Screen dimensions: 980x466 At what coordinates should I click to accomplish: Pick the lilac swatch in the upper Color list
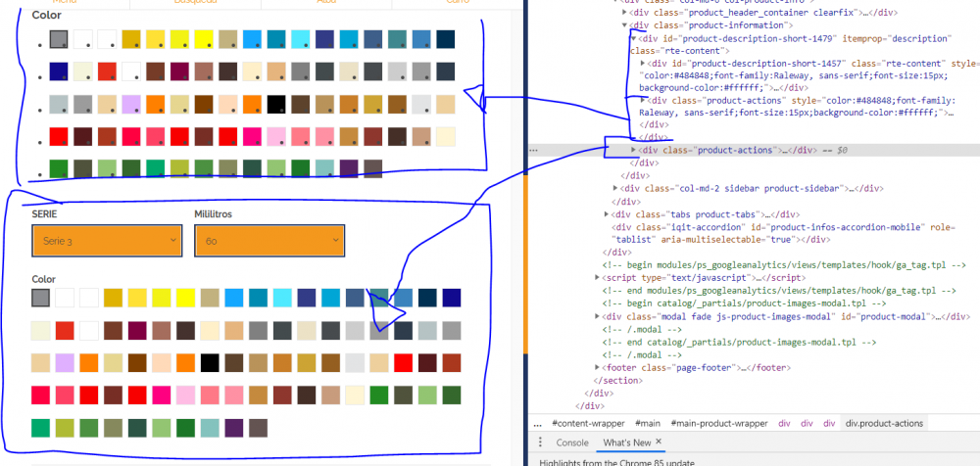(x=130, y=104)
